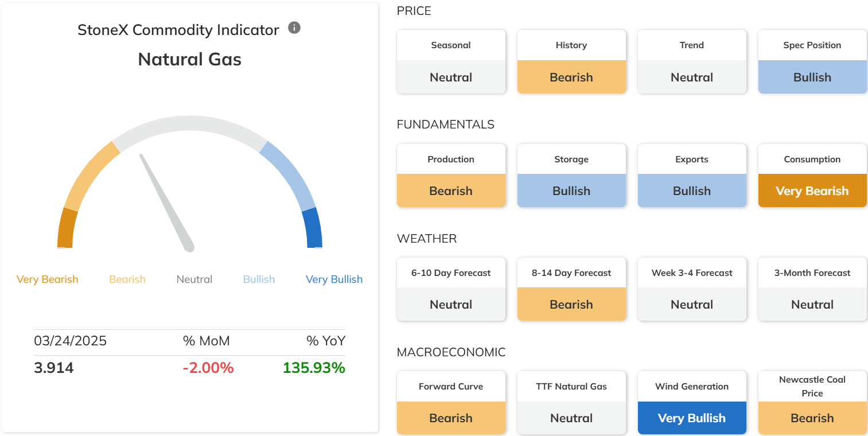Screen dimensions: 868x436
Task: Click the 'Neutral' legend label under the gauge
Action: pyautogui.click(x=194, y=279)
